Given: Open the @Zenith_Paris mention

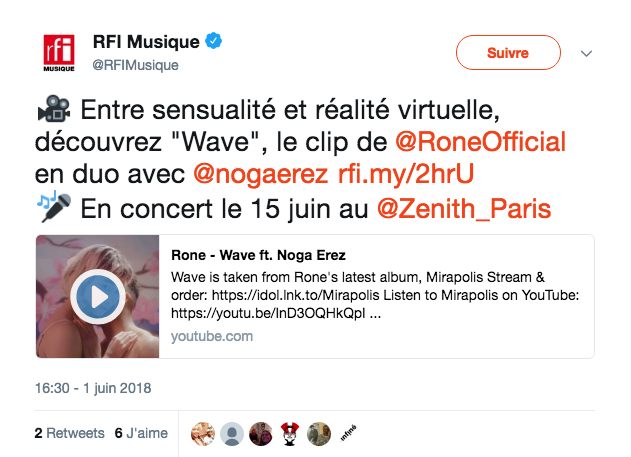Looking at the screenshot, I should point(463,209).
